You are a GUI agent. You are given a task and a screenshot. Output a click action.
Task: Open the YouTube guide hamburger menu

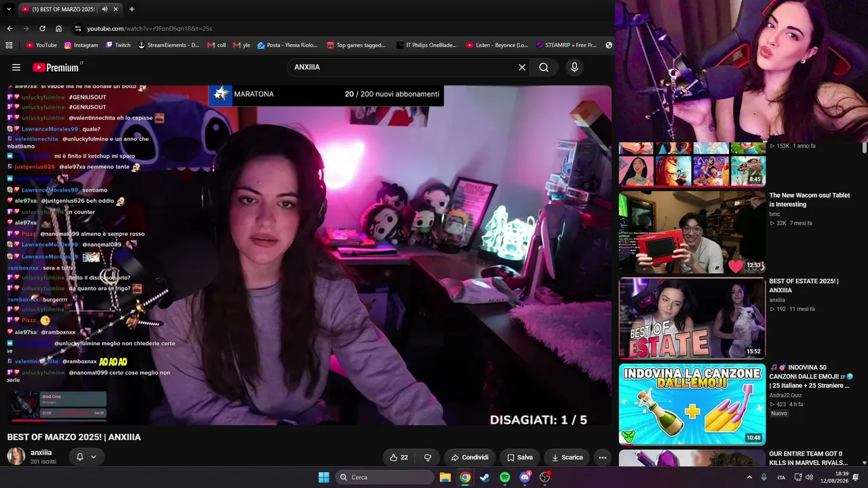point(16,67)
